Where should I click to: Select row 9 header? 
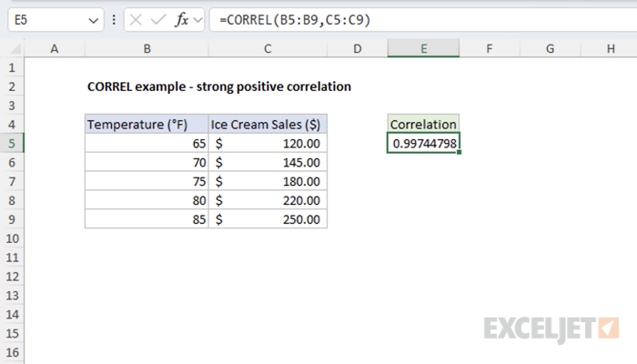point(12,219)
